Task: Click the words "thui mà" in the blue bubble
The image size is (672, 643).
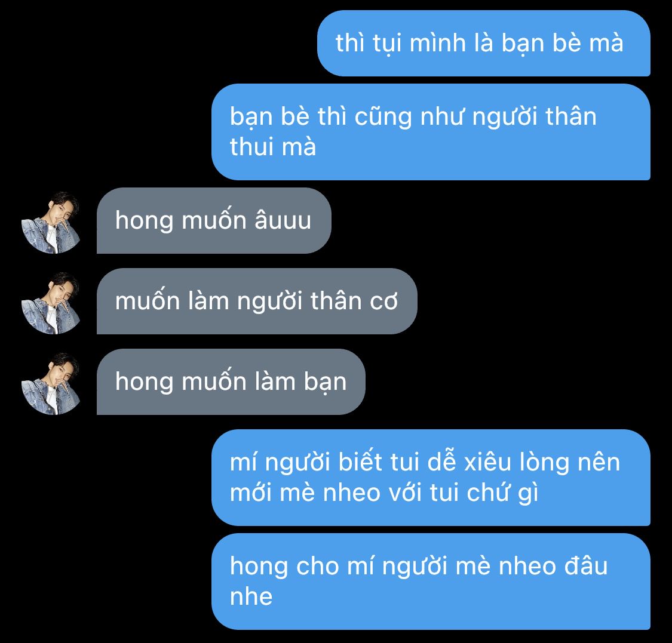Action: point(273,147)
